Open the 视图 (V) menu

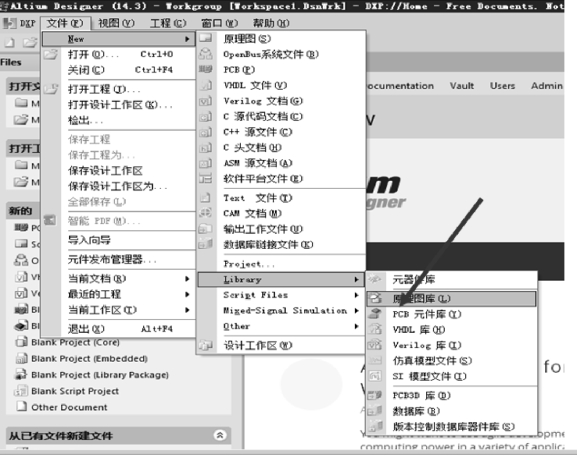(116, 23)
